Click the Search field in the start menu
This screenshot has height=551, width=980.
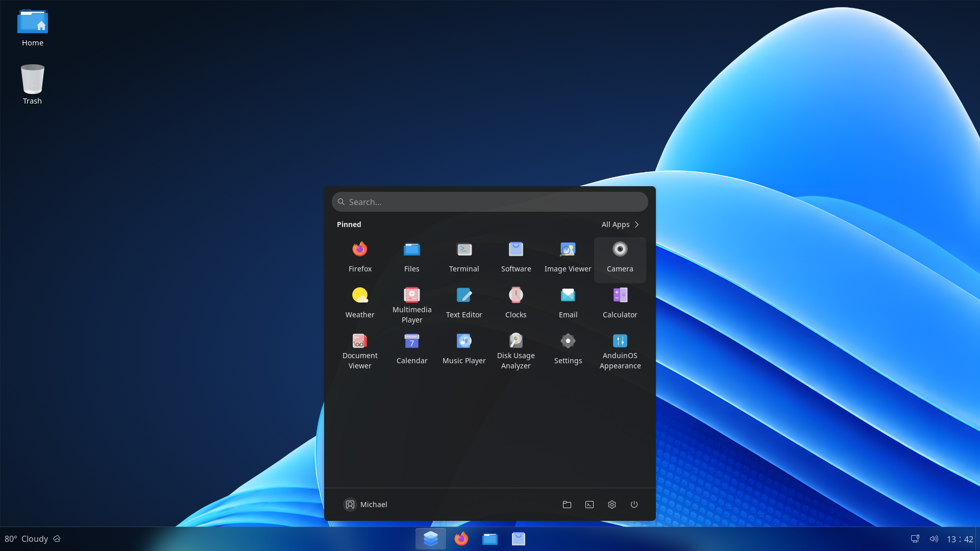(490, 202)
